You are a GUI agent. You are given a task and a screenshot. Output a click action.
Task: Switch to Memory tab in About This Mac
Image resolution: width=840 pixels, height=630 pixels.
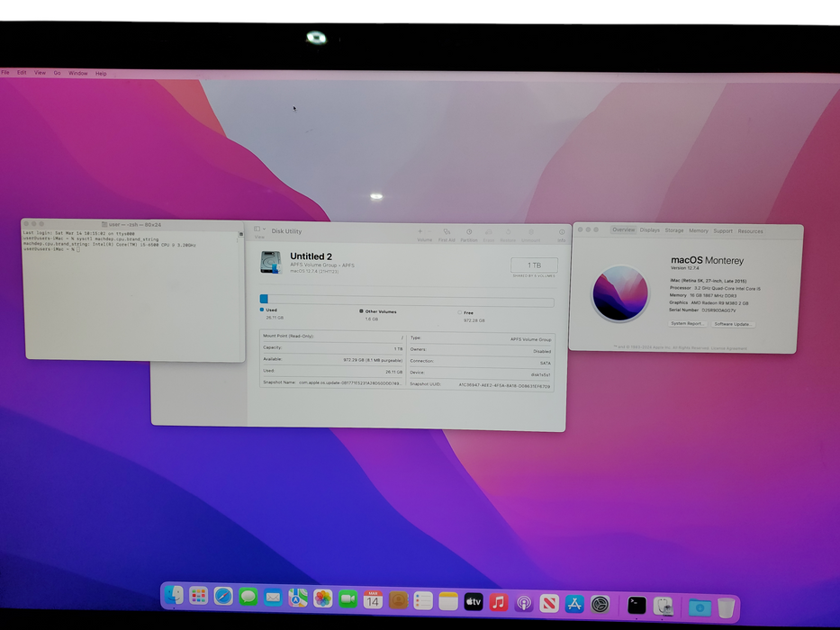click(x=699, y=231)
